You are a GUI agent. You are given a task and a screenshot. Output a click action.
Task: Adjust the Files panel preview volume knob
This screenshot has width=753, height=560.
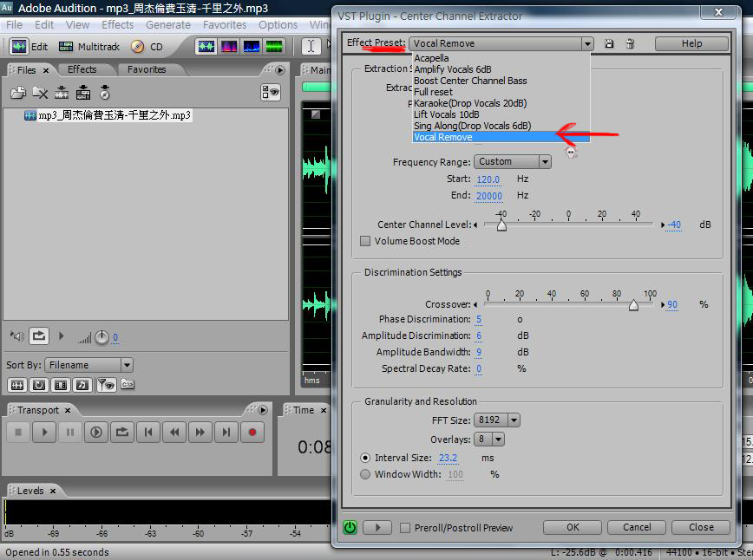tap(101, 337)
